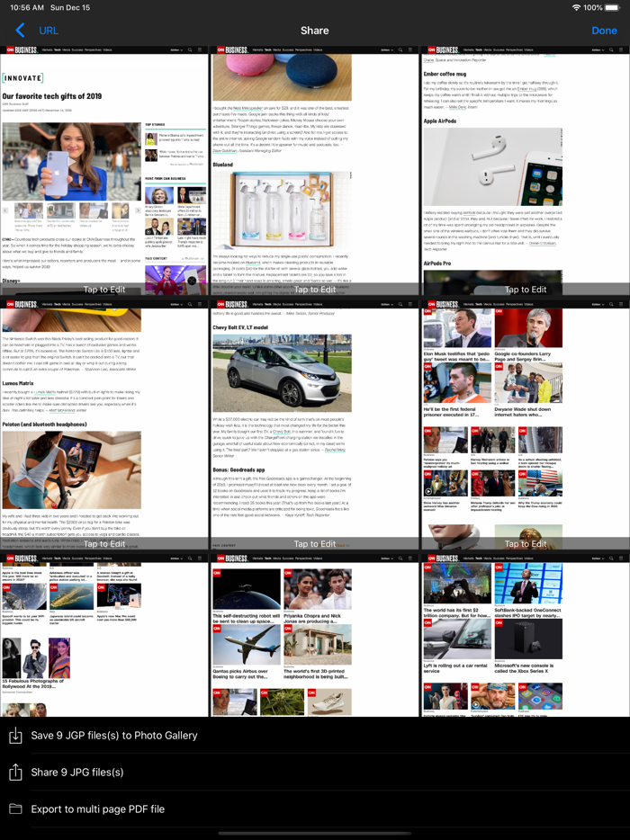Viewport: 630px width, 840px height.
Task: Click the folder icon beside Export to PDF
Action: (x=15, y=809)
